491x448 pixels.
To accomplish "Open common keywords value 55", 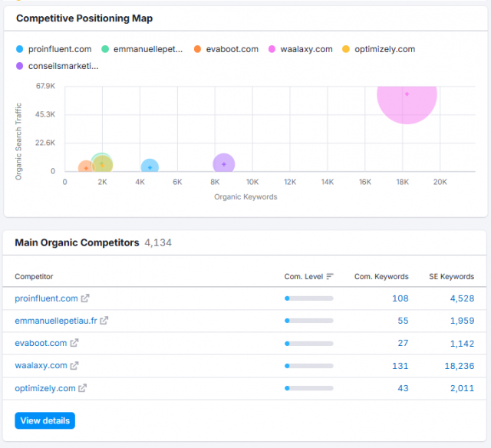I will pyautogui.click(x=403, y=321).
